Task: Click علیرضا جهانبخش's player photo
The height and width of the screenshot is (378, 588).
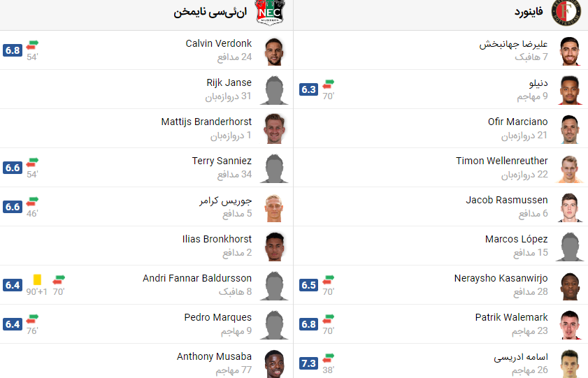Action: click(570, 52)
